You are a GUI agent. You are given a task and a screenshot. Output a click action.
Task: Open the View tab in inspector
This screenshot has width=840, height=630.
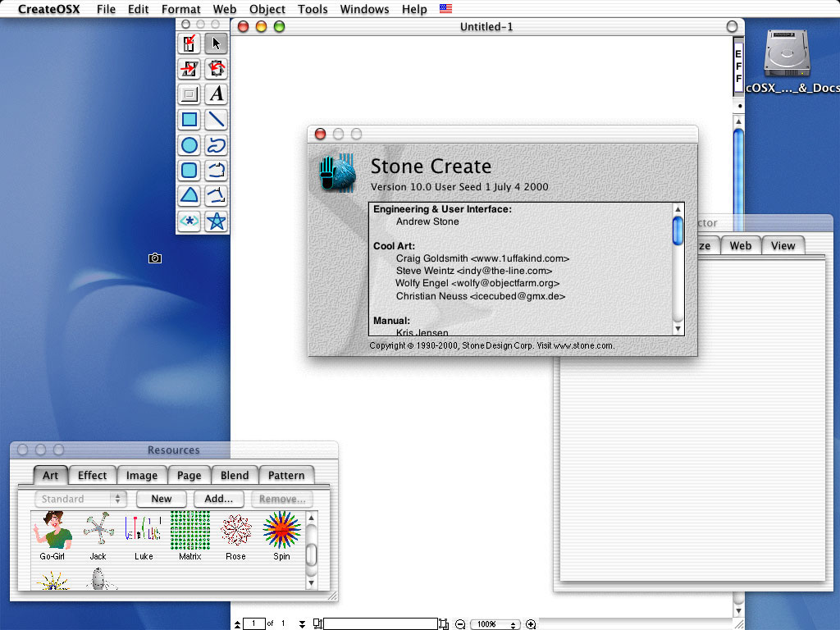tap(783, 245)
